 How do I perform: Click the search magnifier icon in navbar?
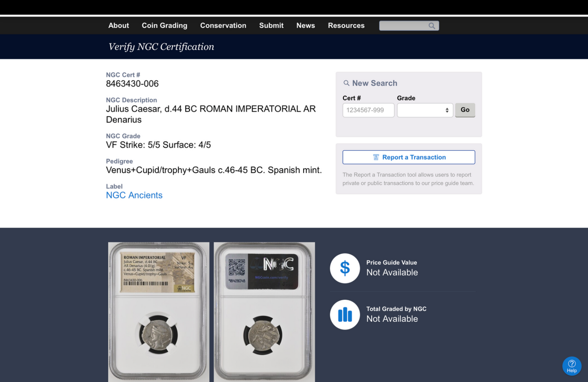tap(432, 26)
